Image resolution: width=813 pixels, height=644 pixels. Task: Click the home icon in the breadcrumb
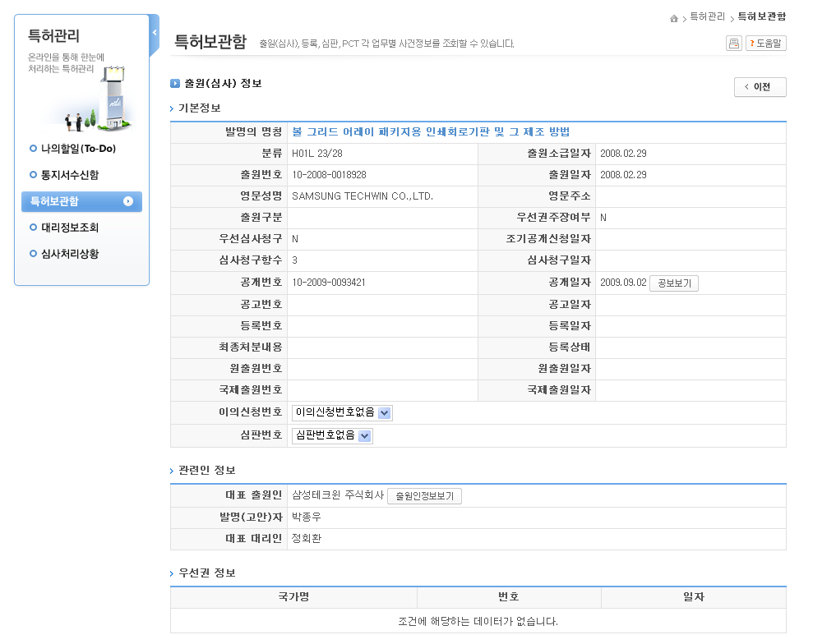[675, 18]
